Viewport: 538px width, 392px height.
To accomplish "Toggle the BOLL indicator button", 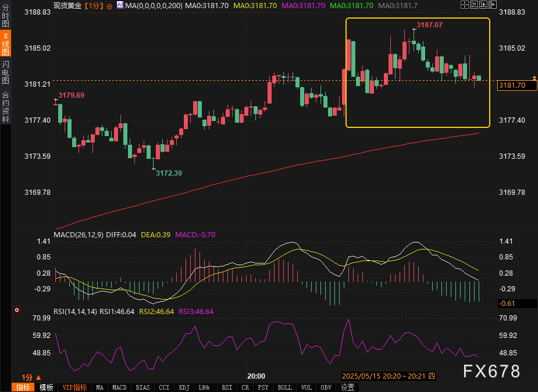I will pyautogui.click(x=284, y=387).
